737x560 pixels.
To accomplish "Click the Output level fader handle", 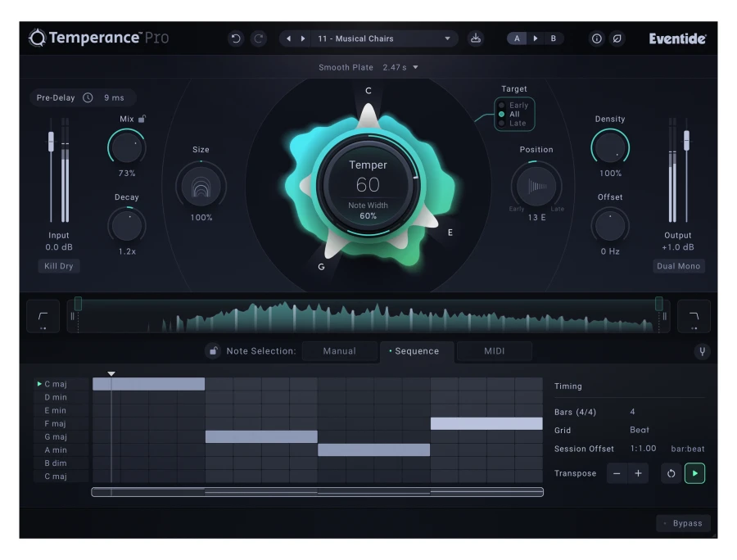I will [687, 141].
